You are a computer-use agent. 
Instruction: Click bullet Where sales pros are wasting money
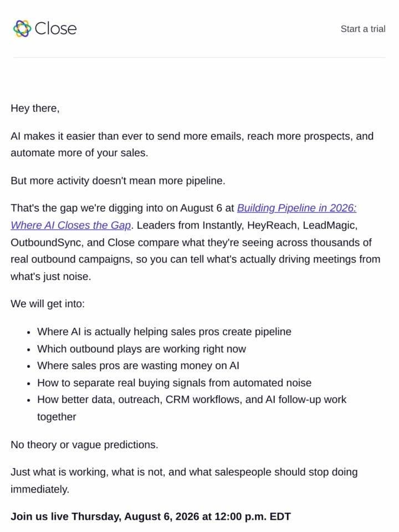[x=138, y=366]
